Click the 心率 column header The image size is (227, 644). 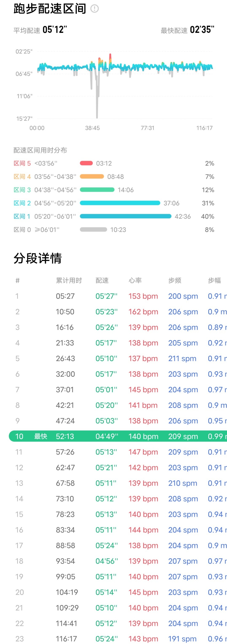135,280
